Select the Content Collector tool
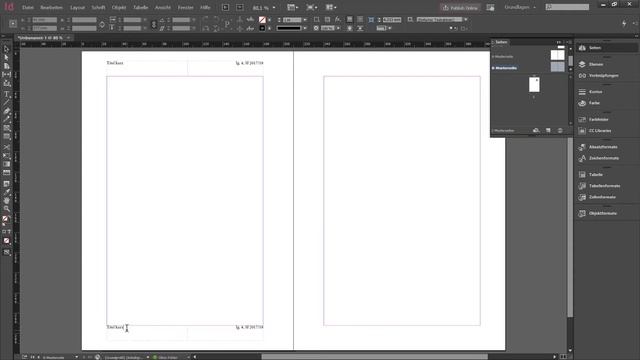This screenshot has height=360, width=640. tap(6, 83)
